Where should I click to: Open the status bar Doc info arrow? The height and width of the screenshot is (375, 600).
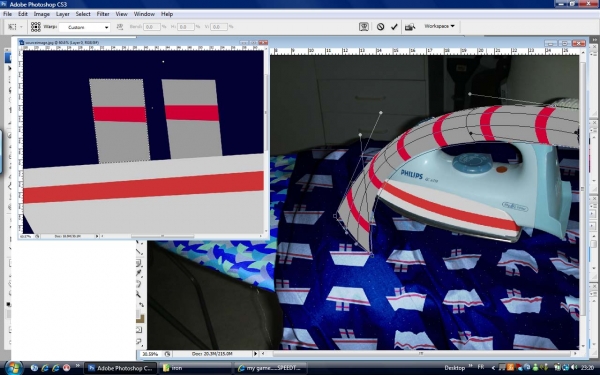pyautogui.click(x=256, y=354)
